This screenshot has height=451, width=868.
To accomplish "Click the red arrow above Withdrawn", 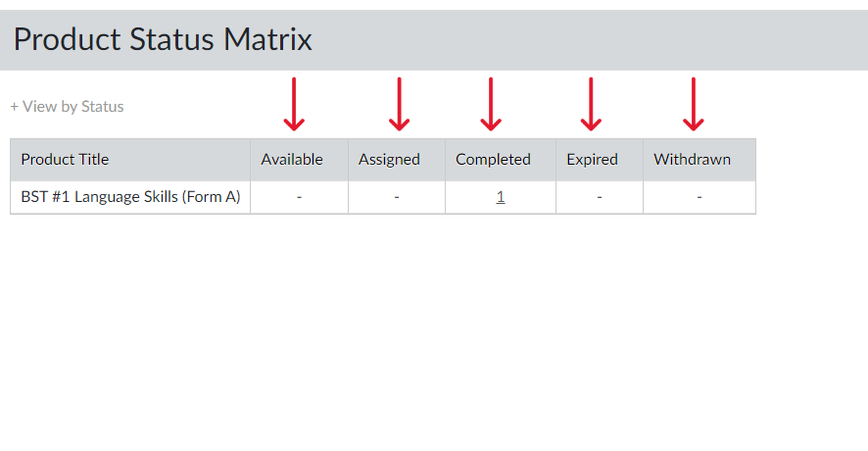I will pyautogui.click(x=694, y=104).
